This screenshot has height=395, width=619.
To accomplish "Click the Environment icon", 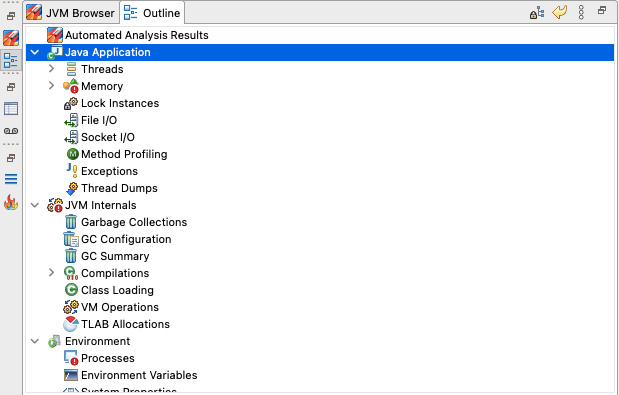I will (54, 341).
